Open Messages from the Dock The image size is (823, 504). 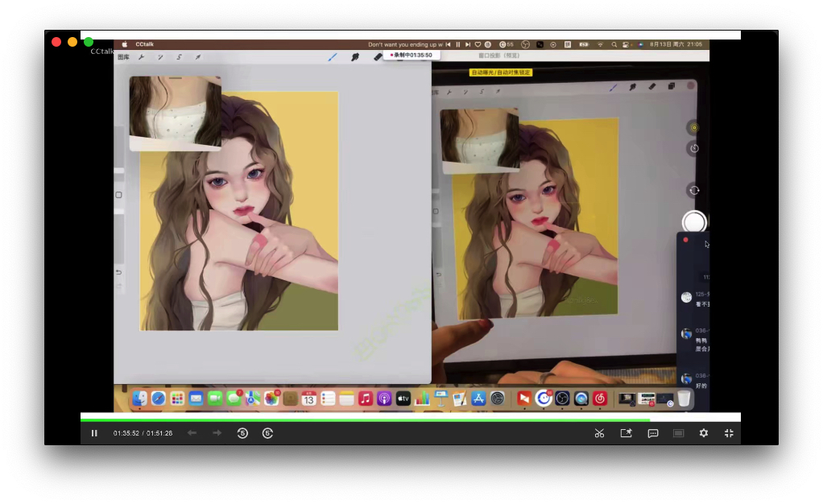pos(234,399)
